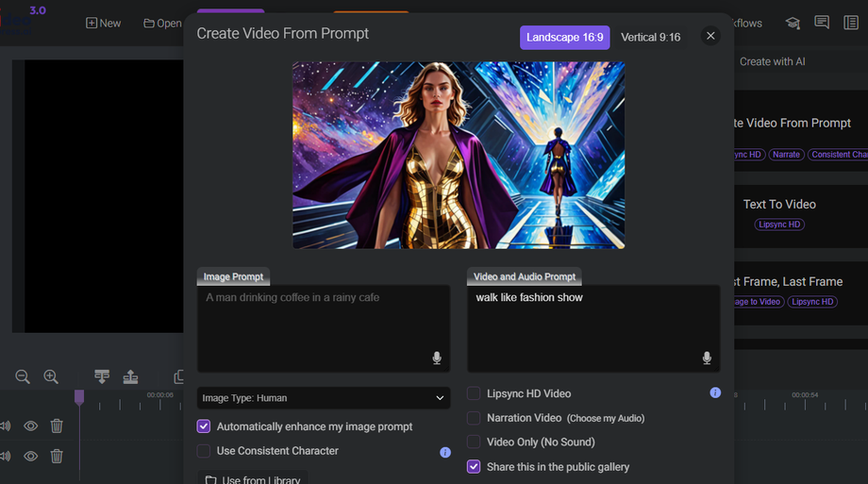This screenshot has width=868, height=484.
Task: Click the Image to Video tag
Action: pos(759,302)
